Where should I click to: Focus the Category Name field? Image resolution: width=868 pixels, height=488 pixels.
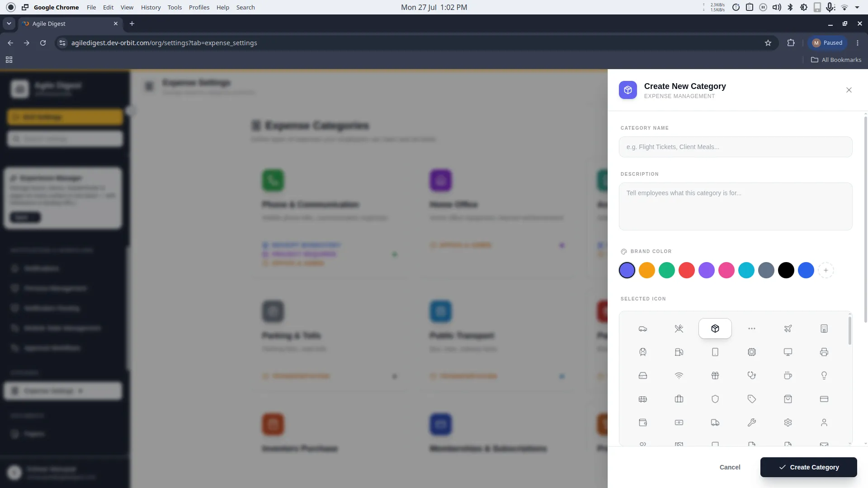click(x=736, y=147)
